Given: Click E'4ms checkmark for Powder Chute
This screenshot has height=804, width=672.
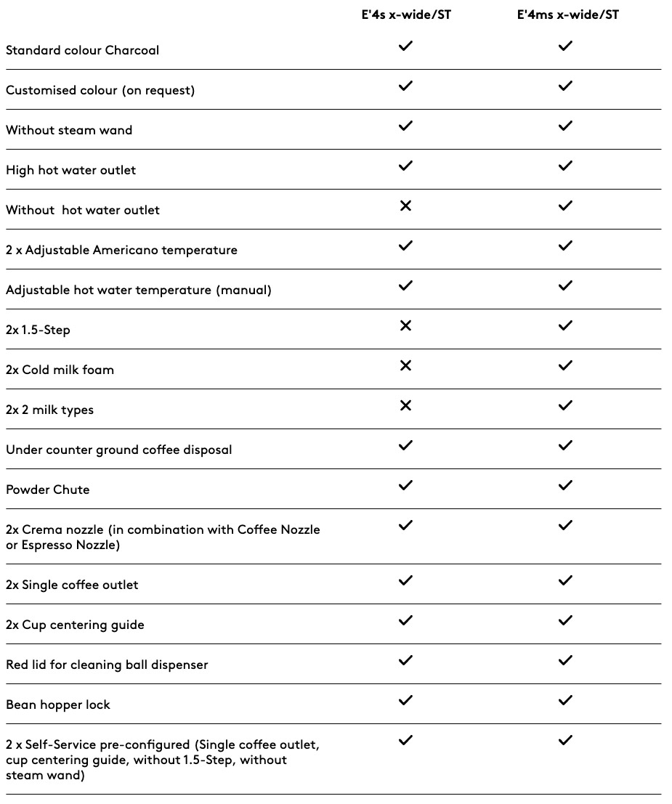Looking at the screenshot, I should pyautogui.click(x=565, y=485).
